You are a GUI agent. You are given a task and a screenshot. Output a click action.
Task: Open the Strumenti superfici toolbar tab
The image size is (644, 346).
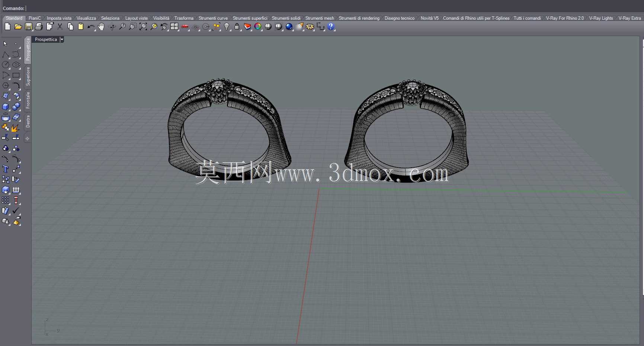250,18
